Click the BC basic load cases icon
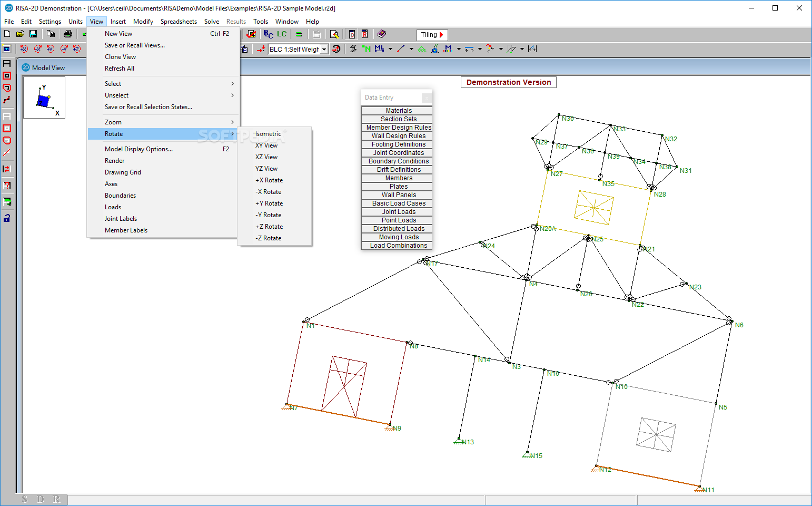Screen dimensions: 812x506 click(268, 34)
